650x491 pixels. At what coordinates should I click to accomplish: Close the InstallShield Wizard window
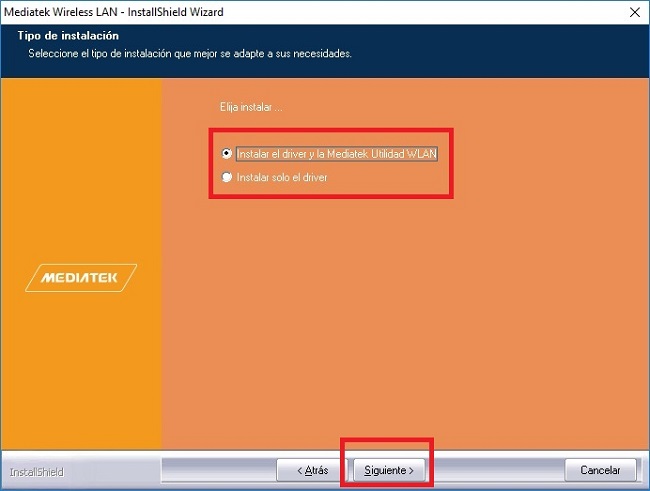coord(635,12)
